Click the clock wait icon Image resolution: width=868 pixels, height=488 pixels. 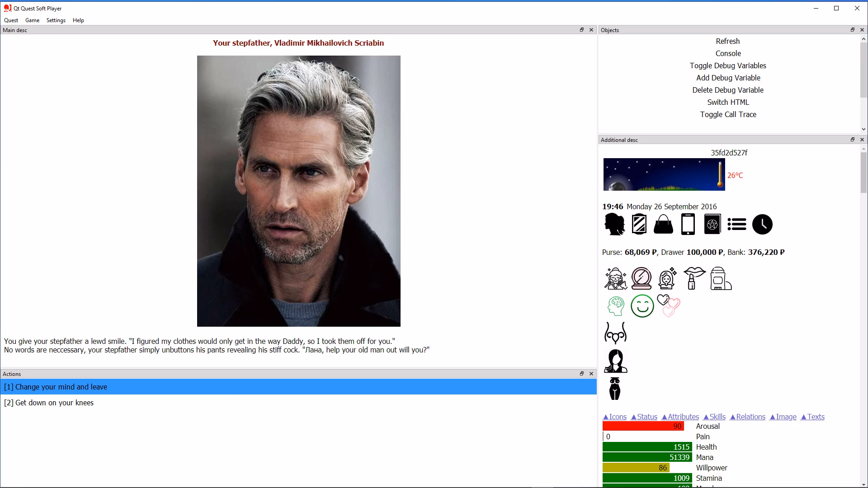point(762,224)
